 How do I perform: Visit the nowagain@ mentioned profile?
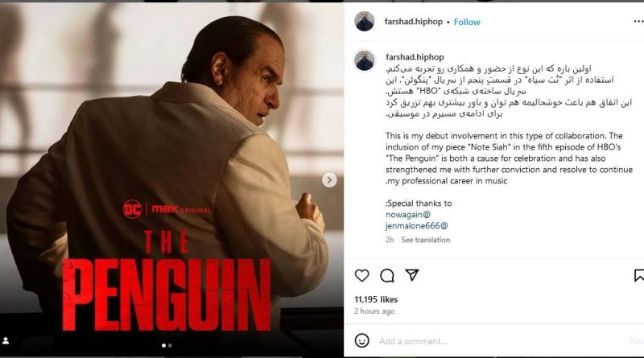pyautogui.click(x=408, y=214)
